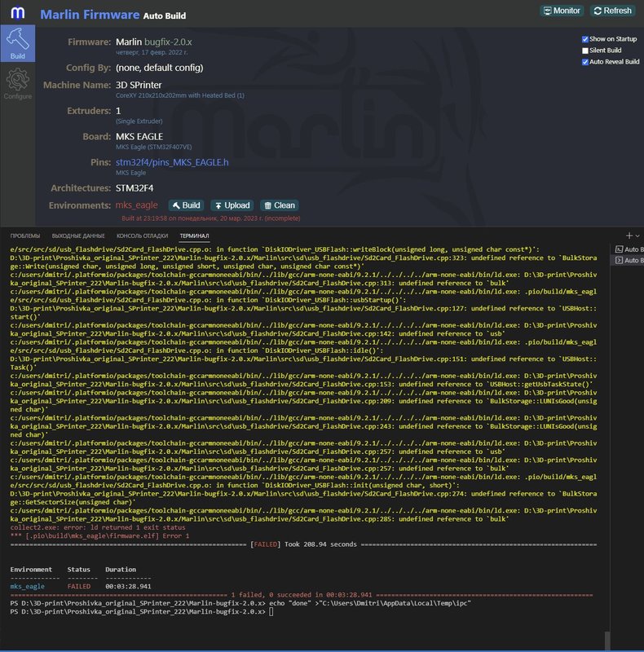
Task: Select the ТЕРМИНАЛ tab
Action: pos(194,236)
